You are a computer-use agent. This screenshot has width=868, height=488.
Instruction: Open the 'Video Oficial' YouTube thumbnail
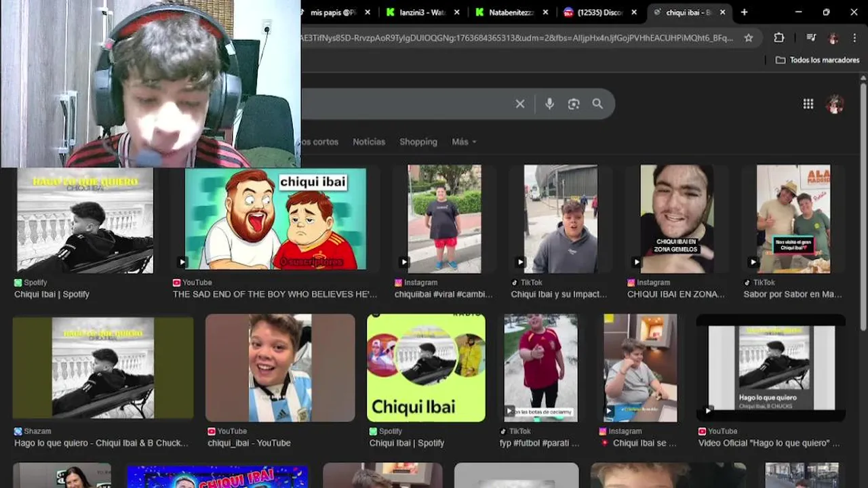(771, 368)
